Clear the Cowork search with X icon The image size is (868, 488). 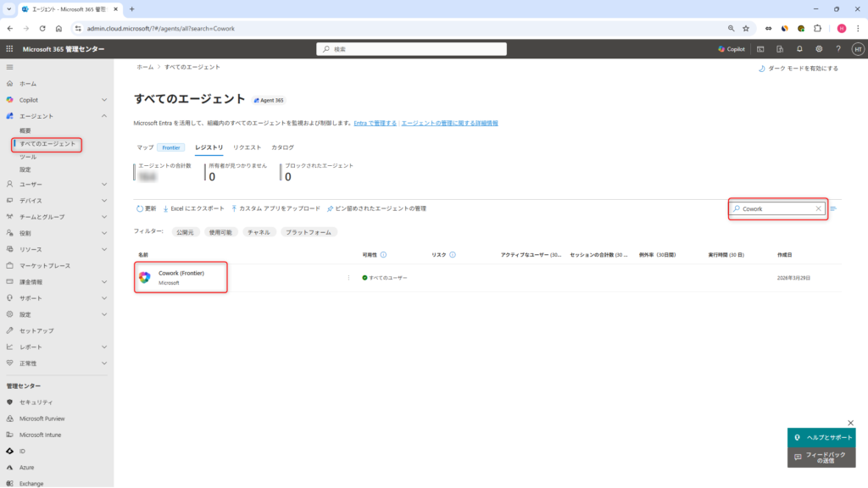pyautogui.click(x=818, y=208)
